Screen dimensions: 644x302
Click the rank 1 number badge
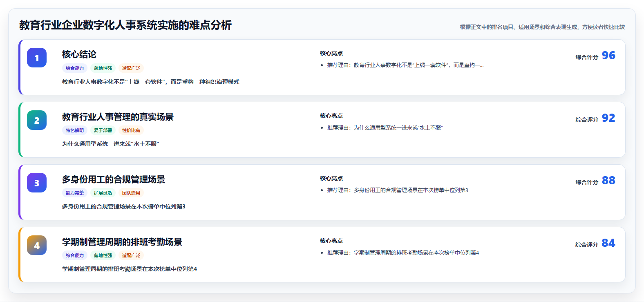pos(37,58)
